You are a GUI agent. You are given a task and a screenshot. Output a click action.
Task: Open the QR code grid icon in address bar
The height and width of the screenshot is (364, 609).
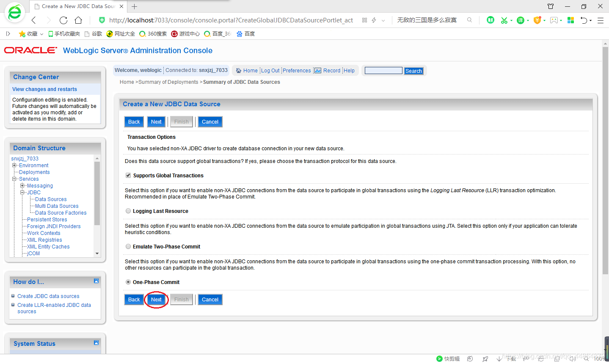pos(364,20)
